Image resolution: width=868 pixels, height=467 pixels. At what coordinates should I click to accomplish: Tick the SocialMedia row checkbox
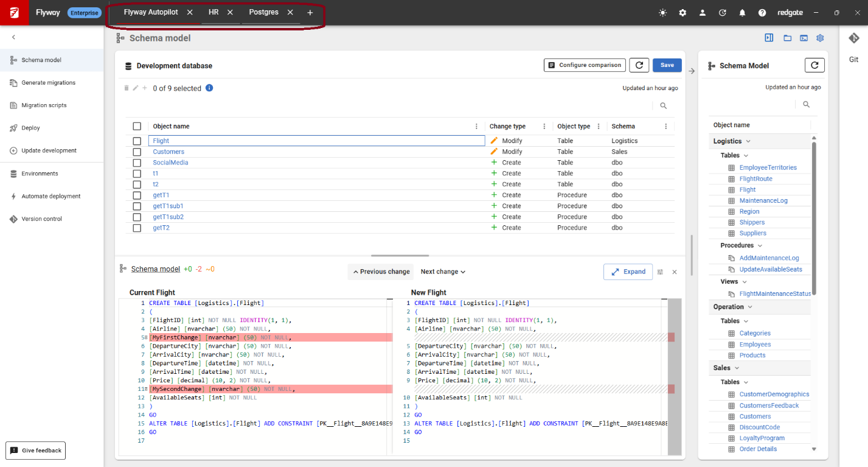(x=137, y=163)
